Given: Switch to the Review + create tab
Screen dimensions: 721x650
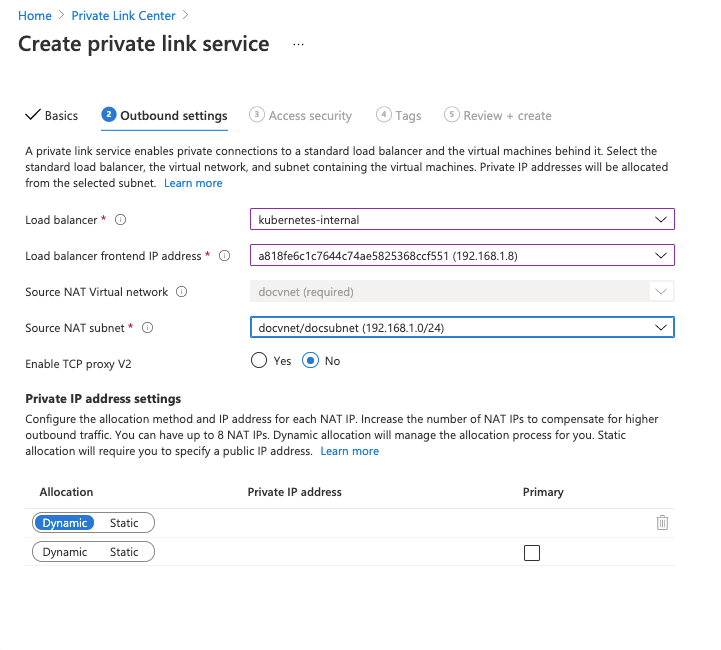Looking at the screenshot, I should coord(498,115).
